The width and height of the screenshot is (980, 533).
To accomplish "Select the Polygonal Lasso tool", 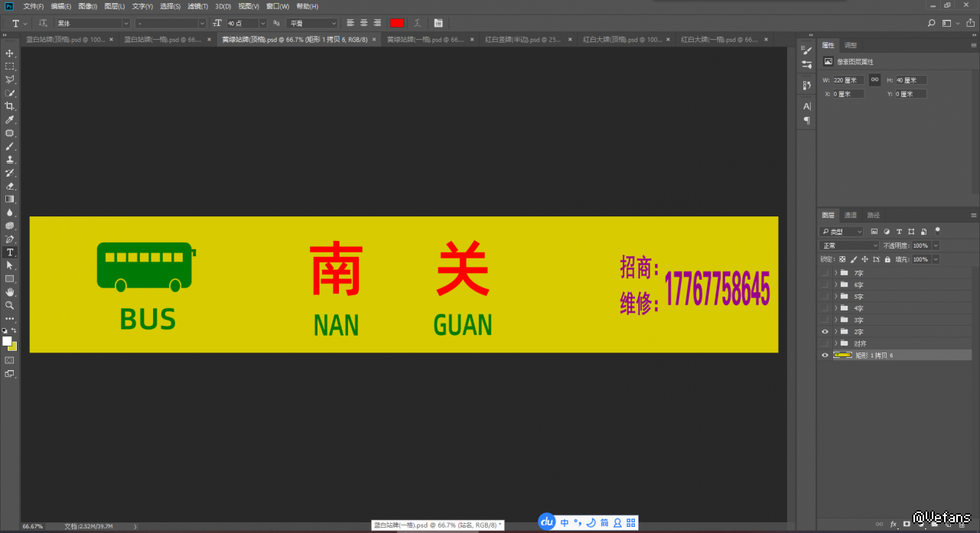I will point(10,80).
